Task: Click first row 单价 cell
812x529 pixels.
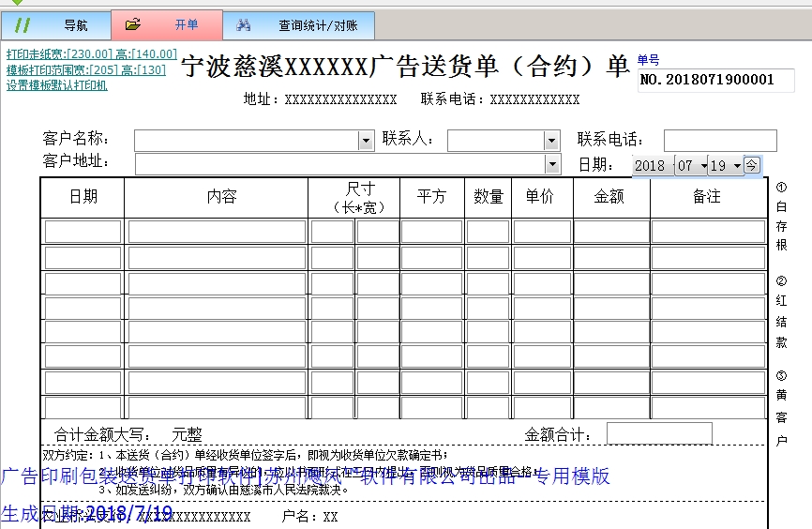Action: point(542,232)
